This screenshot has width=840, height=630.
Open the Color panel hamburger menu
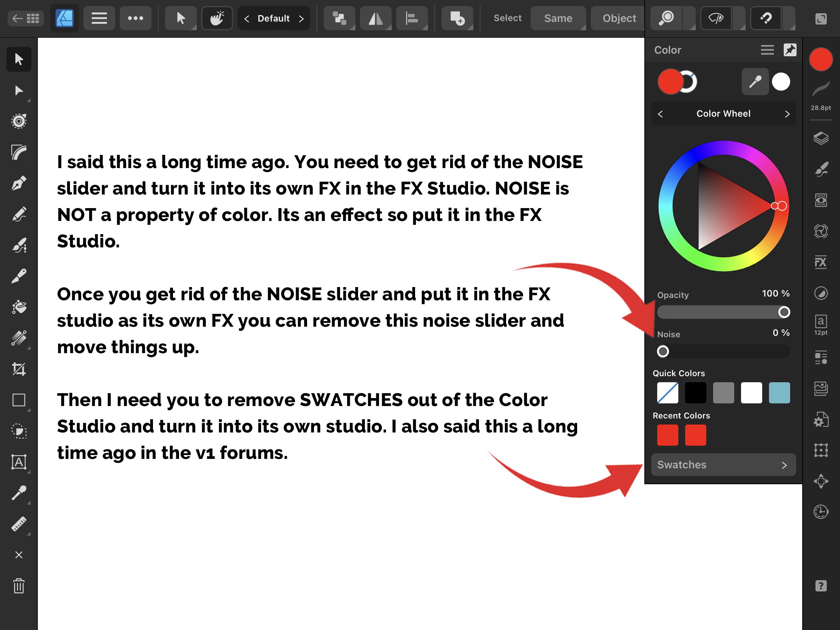[x=767, y=50]
